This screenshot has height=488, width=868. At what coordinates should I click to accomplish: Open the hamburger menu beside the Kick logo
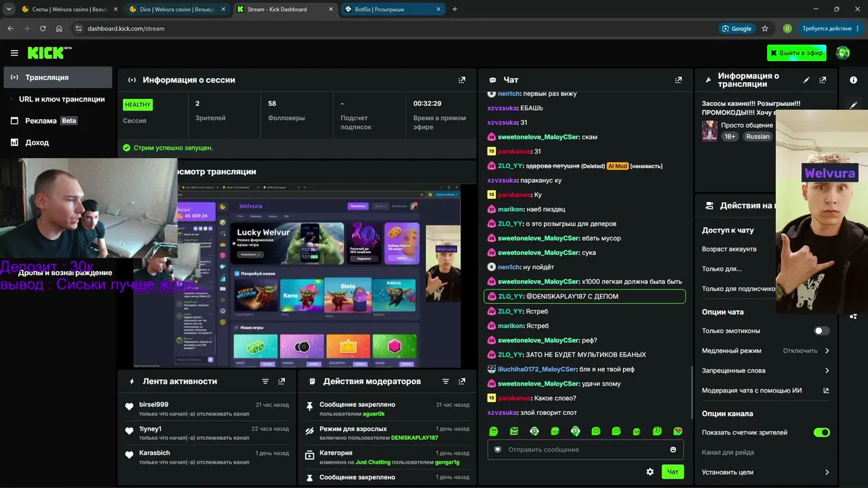[x=14, y=53]
